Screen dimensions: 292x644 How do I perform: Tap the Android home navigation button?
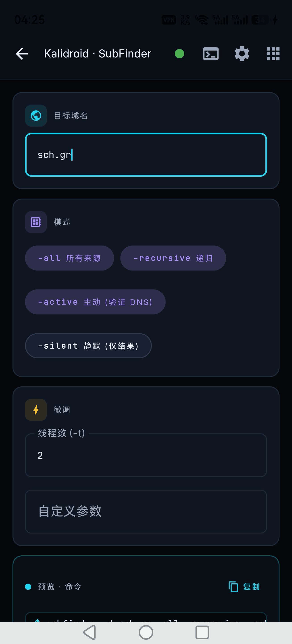[x=146, y=633]
